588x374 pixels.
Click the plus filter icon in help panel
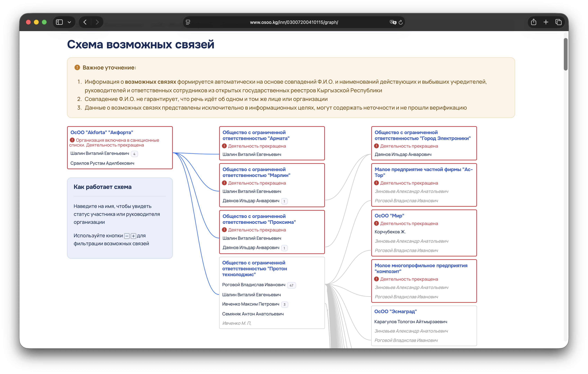[133, 236]
